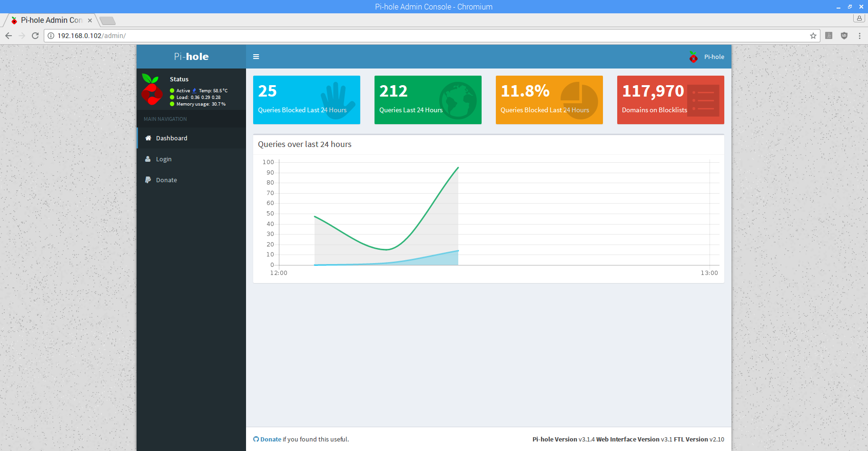Click the 'Memory usage: 30.7%' status text
This screenshot has width=868, height=451.
201,104
